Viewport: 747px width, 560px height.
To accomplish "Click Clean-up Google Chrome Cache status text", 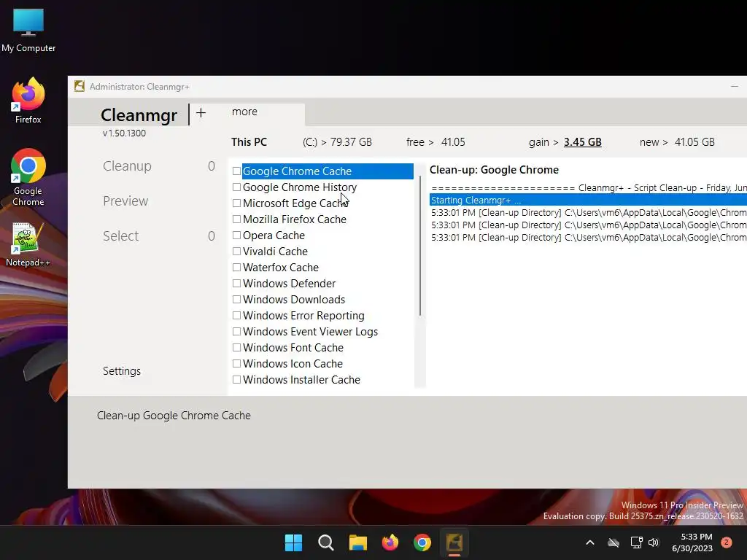I will [x=174, y=415].
